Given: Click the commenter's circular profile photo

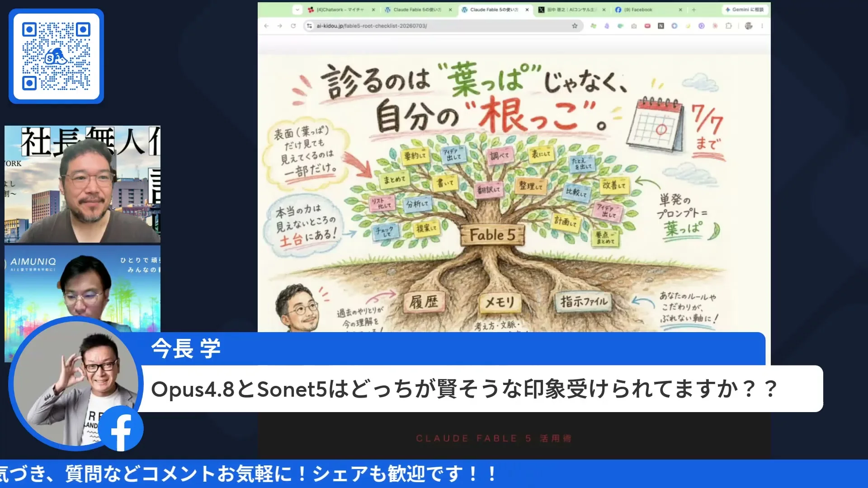Looking at the screenshot, I should point(75,383).
